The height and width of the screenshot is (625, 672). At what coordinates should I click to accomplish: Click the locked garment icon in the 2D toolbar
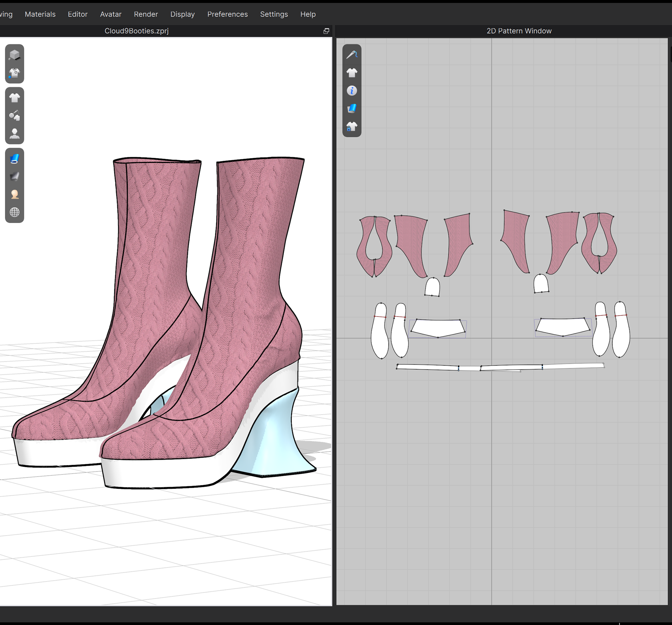pos(352,126)
